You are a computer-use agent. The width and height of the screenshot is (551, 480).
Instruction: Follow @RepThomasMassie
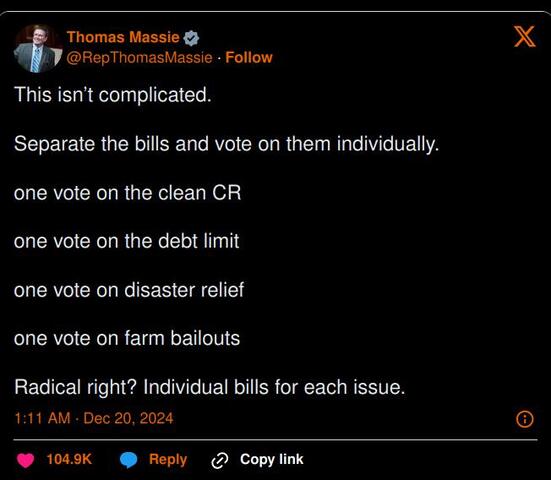249,58
